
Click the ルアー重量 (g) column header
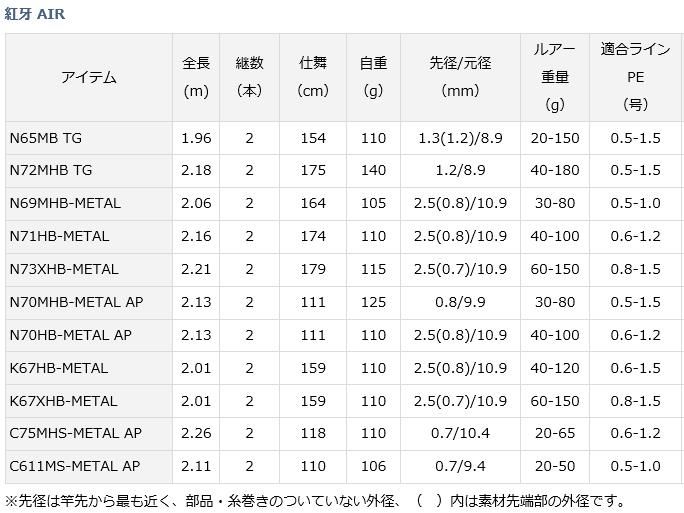[555, 77]
